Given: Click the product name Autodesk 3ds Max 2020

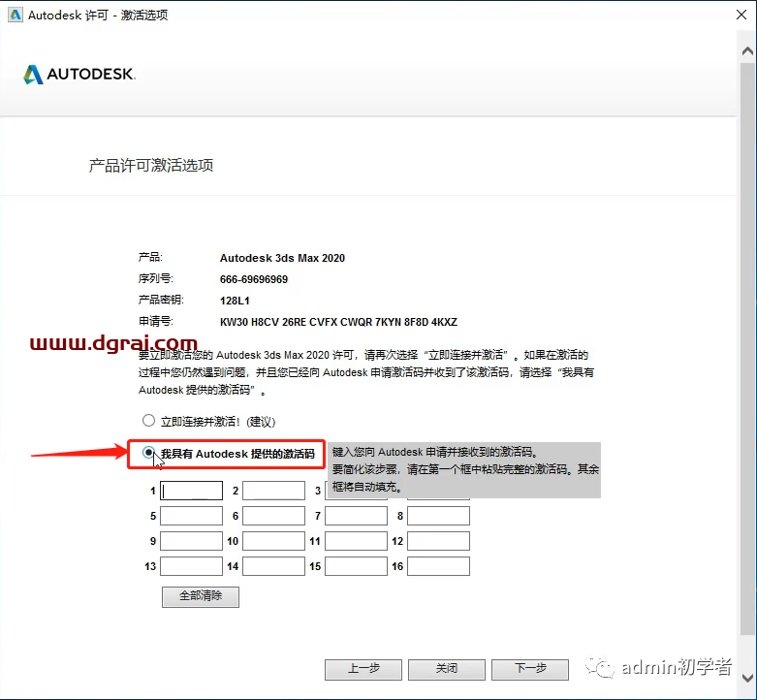Looking at the screenshot, I should click(x=282, y=258).
